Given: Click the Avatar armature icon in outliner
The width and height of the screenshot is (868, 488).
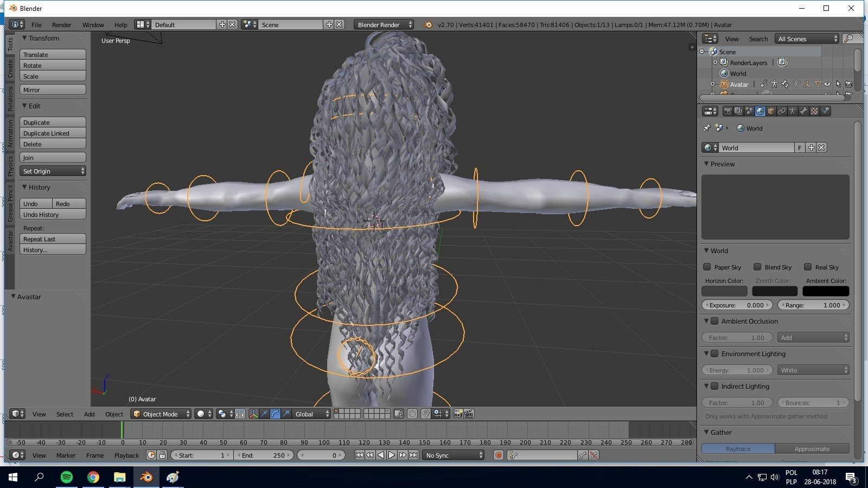Looking at the screenshot, I should (x=724, y=84).
